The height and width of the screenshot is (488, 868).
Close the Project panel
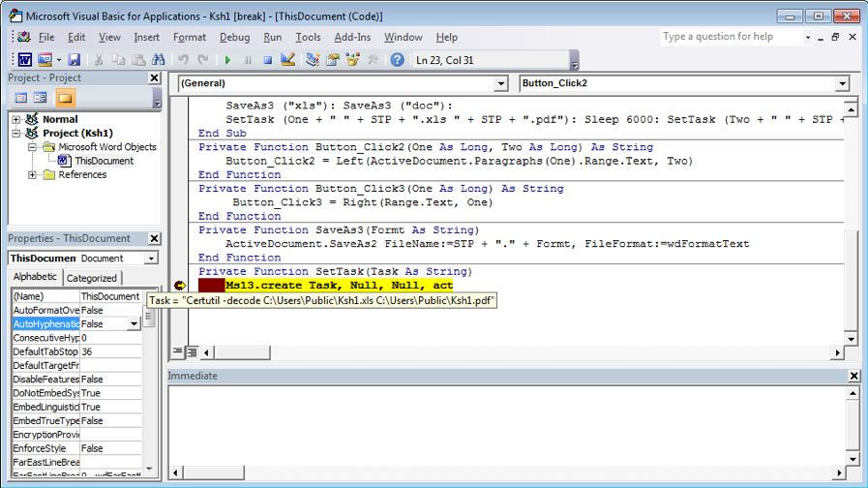[155, 78]
